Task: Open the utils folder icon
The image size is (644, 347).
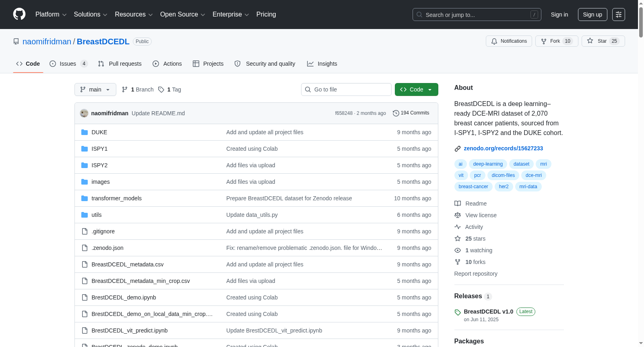Action: [x=85, y=215]
